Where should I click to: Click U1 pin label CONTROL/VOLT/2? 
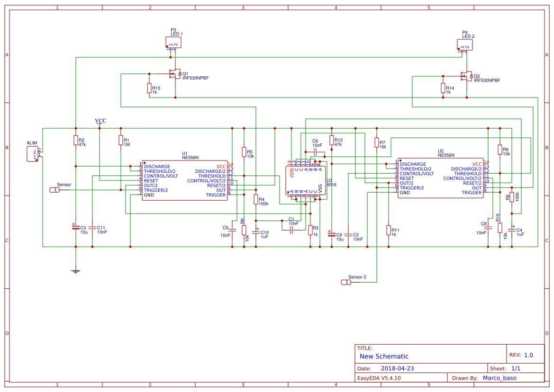pyautogui.click(x=206, y=181)
